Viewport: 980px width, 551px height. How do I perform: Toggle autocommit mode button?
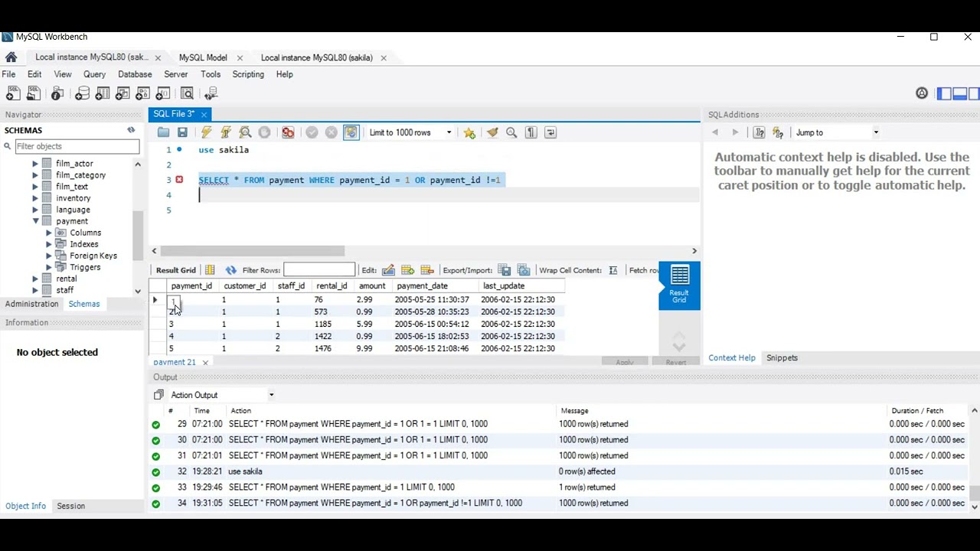[351, 132]
